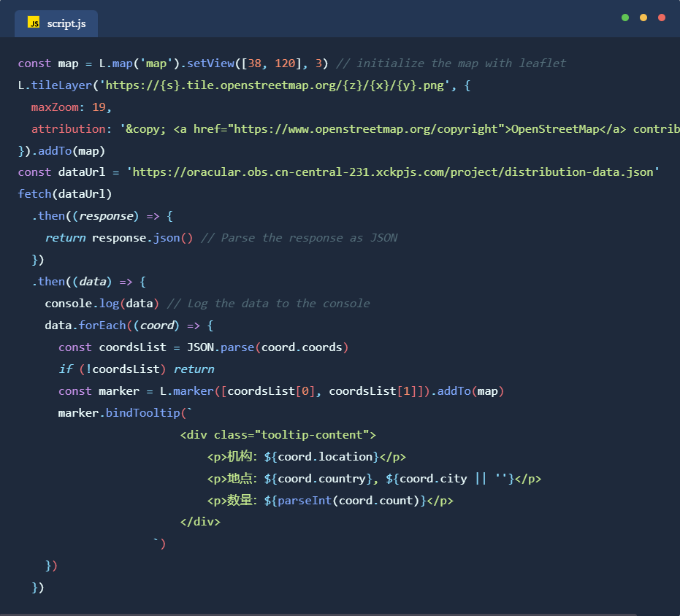Click the marker.bindTooltip call
This screenshot has width=680, height=616.
tap(121, 413)
